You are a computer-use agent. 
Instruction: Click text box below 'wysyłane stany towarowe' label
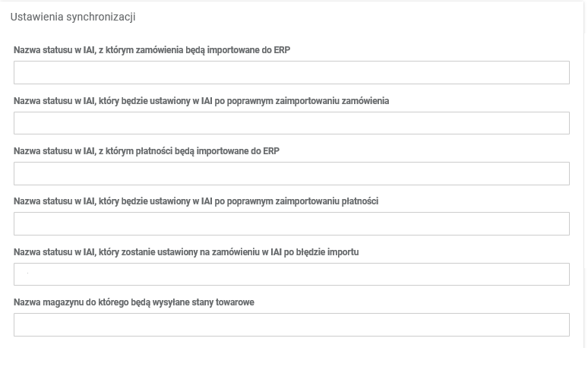[x=291, y=325]
